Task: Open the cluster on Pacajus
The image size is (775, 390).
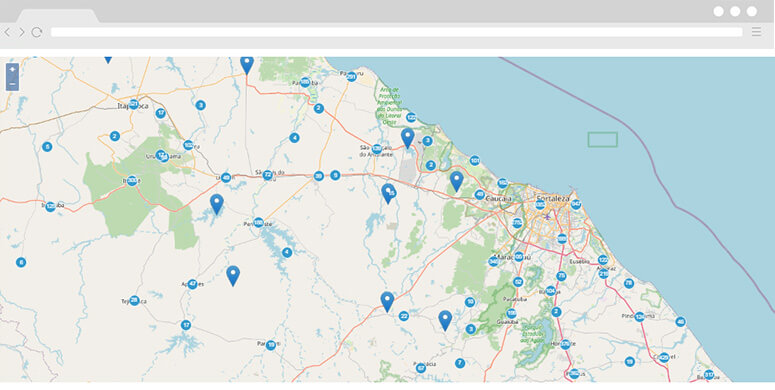Action: [x=574, y=373]
